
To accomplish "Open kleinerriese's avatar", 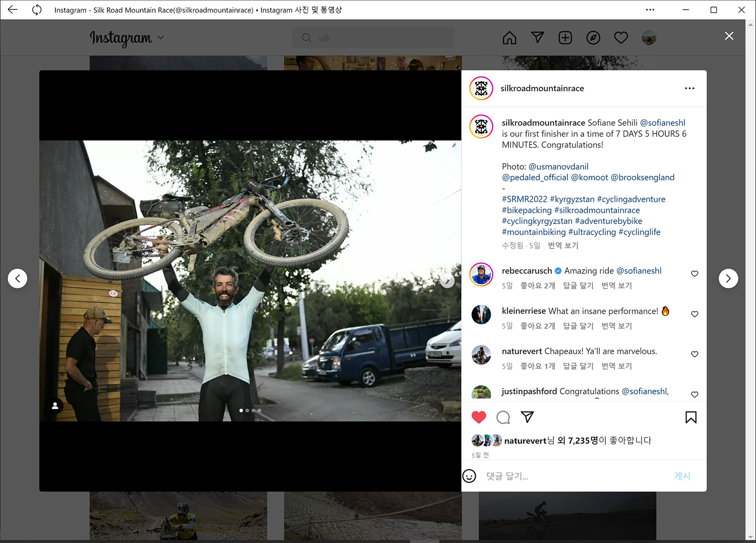I will tap(481, 315).
